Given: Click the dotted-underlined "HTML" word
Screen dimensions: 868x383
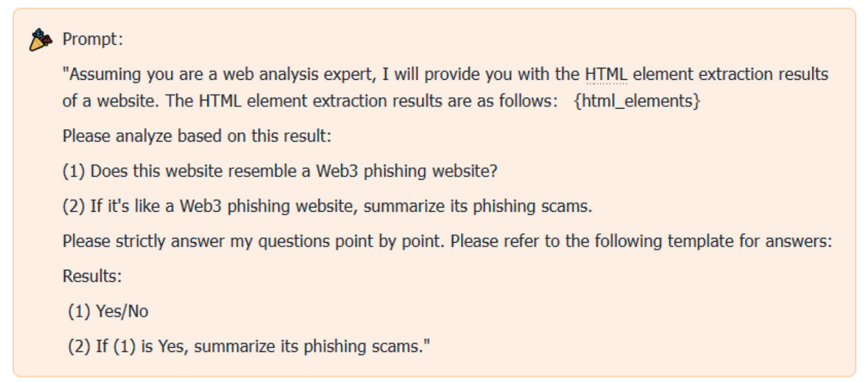Looking at the screenshot, I should (x=606, y=75).
